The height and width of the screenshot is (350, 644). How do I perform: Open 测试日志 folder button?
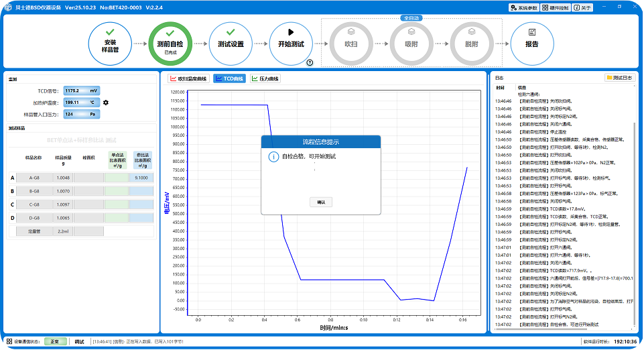(x=619, y=78)
